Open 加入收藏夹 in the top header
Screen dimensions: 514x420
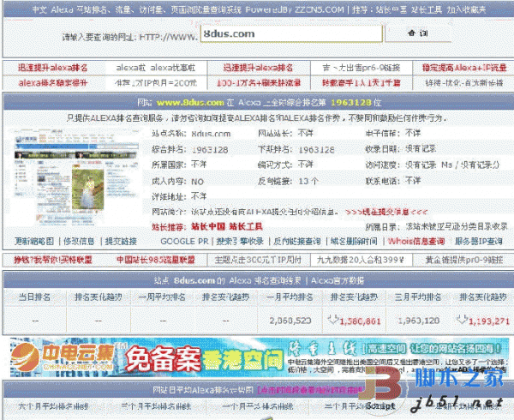466,9
